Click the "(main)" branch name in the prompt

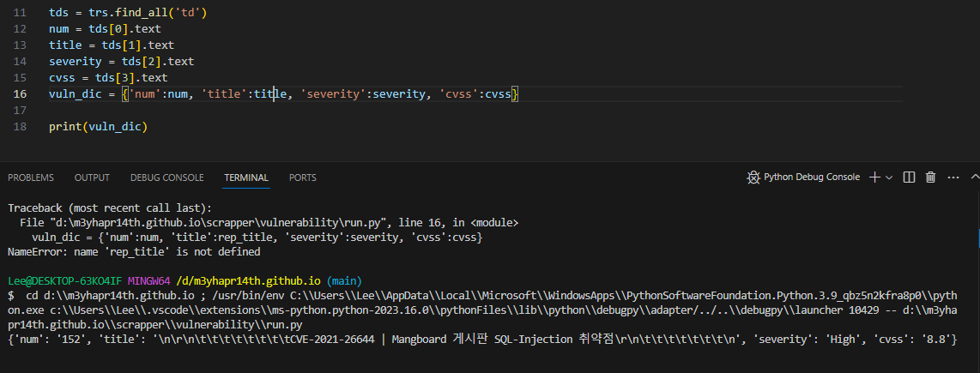tap(344, 281)
